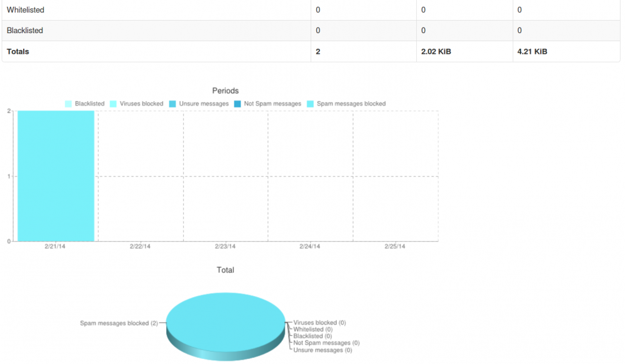Click the 2.02 KiB totals cell
This screenshot has height=364, width=625.
436,52
